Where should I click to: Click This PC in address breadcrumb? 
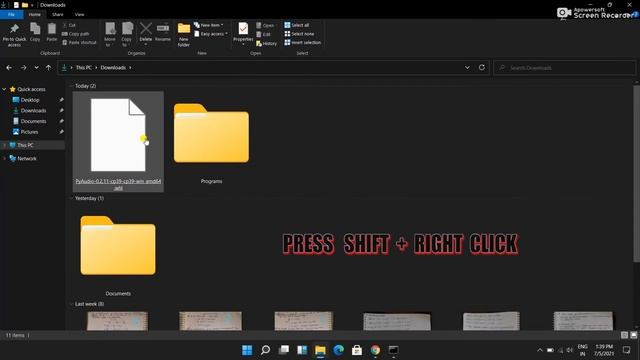84,67
